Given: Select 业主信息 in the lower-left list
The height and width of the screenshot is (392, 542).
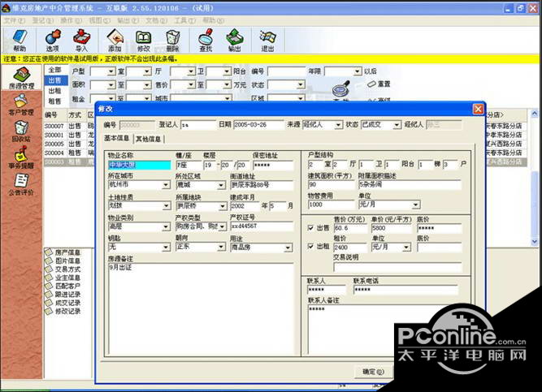Looking at the screenshot, I should coord(63,278).
